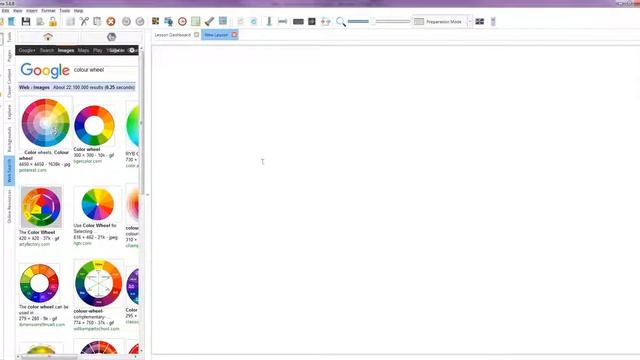Select the multi-ring colour wheel thumbnail

point(46,123)
